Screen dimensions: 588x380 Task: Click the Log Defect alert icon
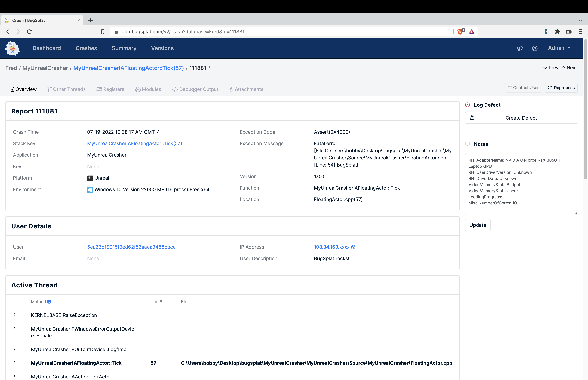[x=468, y=105]
